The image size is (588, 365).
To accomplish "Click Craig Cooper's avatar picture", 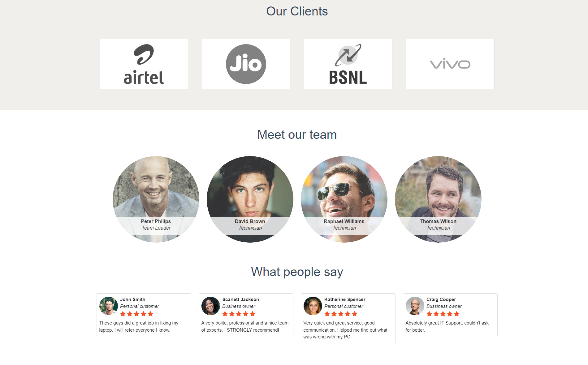I will (x=415, y=306).
